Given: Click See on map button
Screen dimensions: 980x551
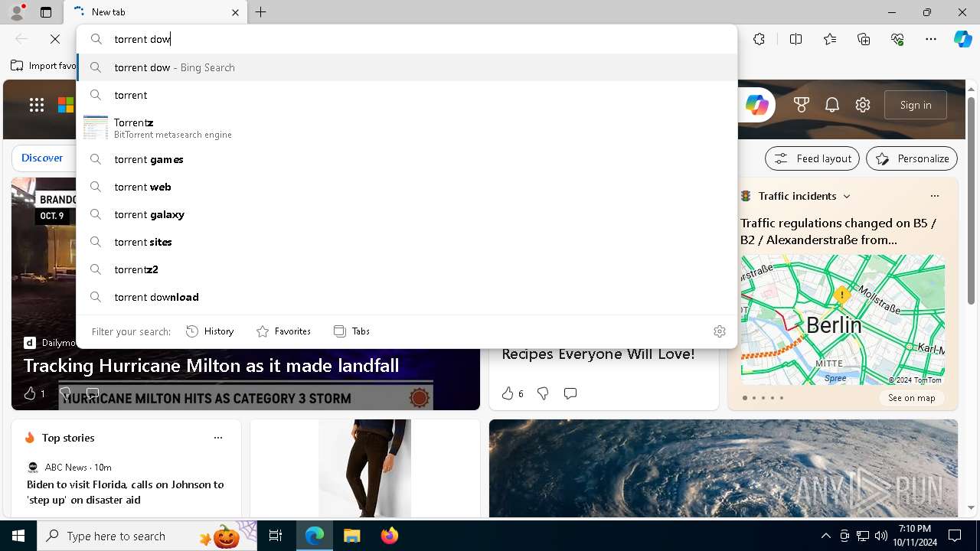Looking at the screenshot, I should [x=911, y=398].
